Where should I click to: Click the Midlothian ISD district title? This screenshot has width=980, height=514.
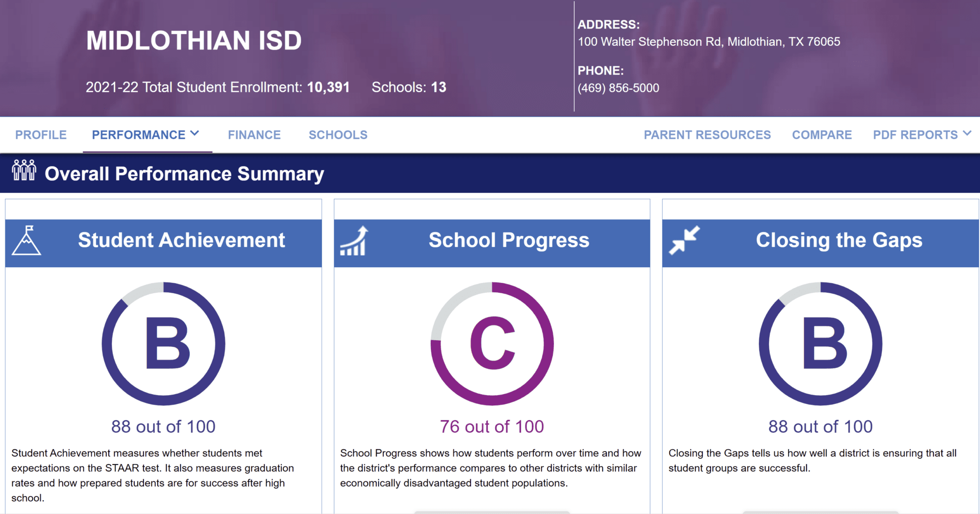pos(194,41)
